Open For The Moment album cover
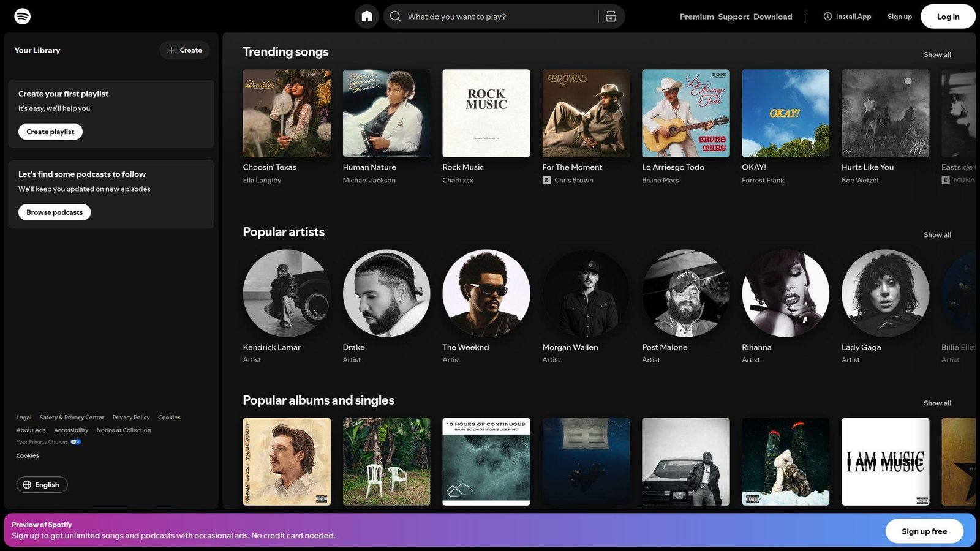Image resolution: width=980 pixels, height=551 pixels. pyautogui.click(x=586, y=113)
